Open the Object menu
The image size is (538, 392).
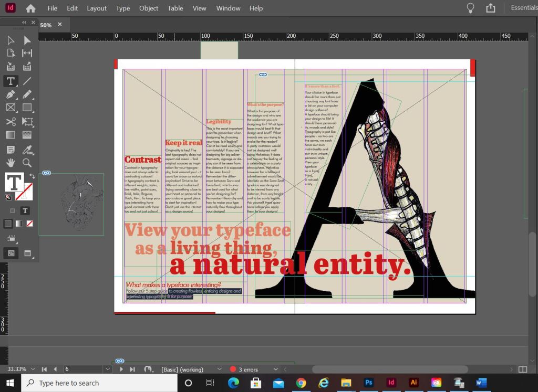pos(149,8)
